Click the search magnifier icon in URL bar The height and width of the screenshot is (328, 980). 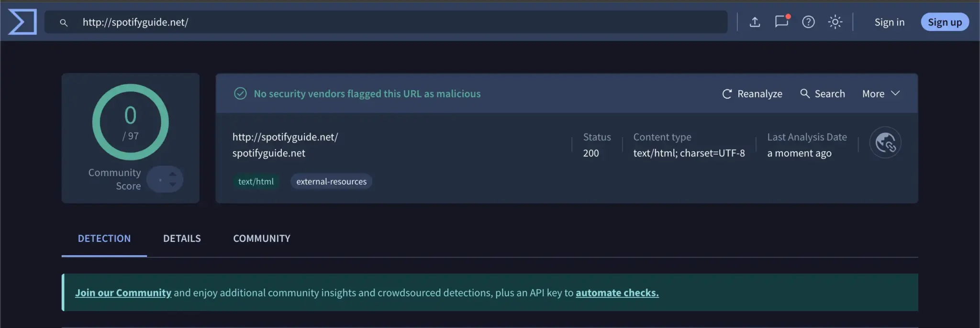tap(64, 22)
